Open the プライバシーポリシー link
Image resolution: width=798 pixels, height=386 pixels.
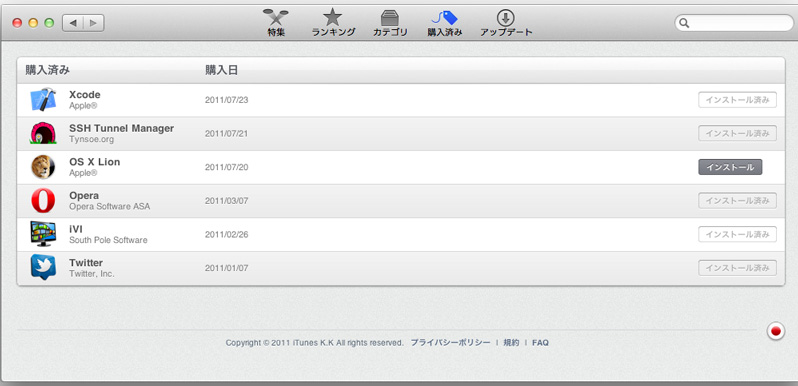(450, 343)
